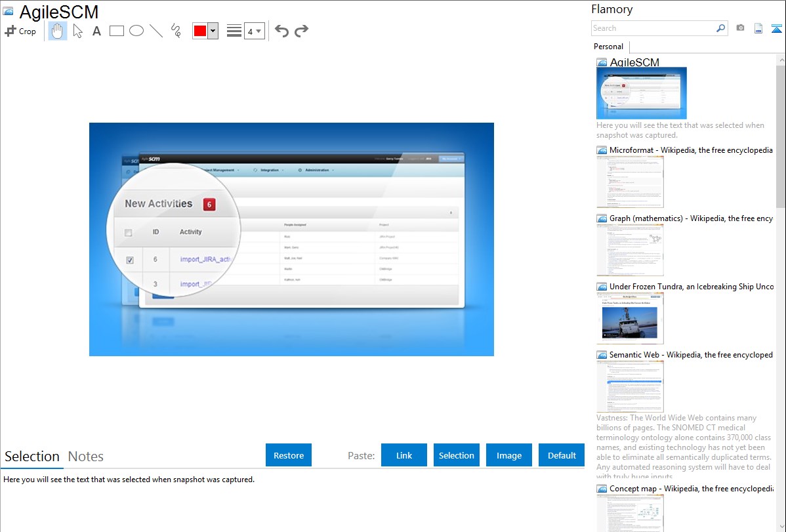Click the Selection paste button
Viewport: 786px width, 532px height.
coord(457,455)
